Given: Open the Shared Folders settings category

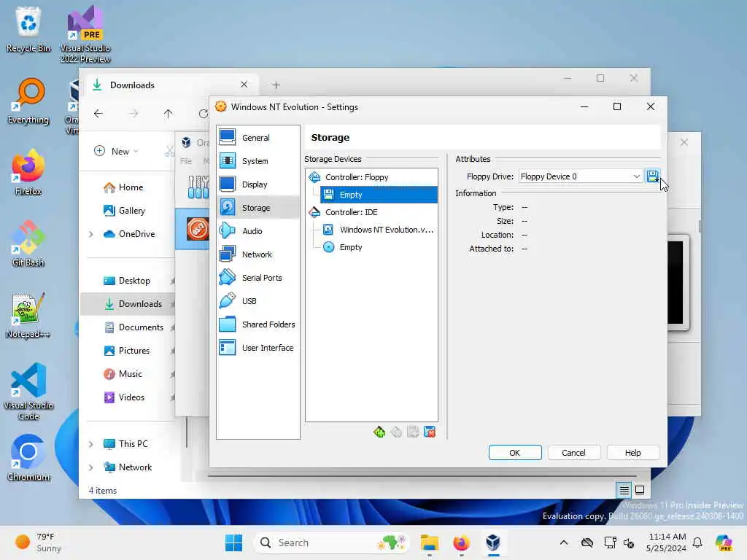Looking at the screenshot, I should [x=258, y=324].
